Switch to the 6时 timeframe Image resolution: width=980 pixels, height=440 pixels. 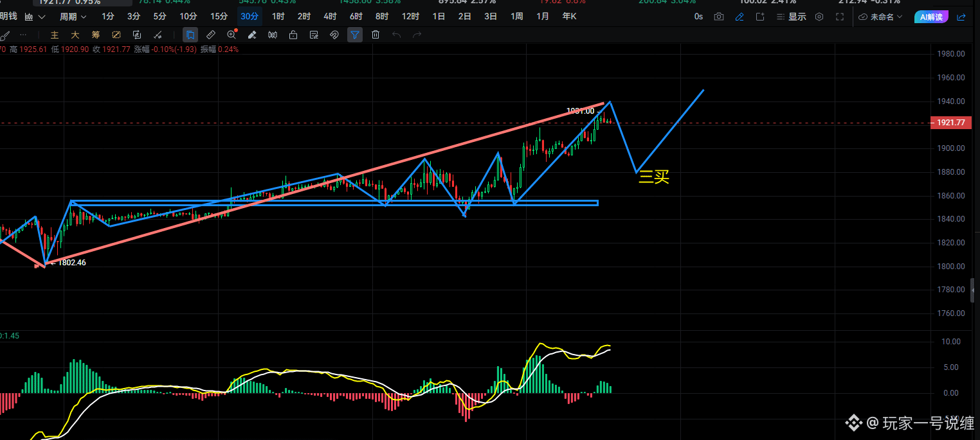[356, 17]
